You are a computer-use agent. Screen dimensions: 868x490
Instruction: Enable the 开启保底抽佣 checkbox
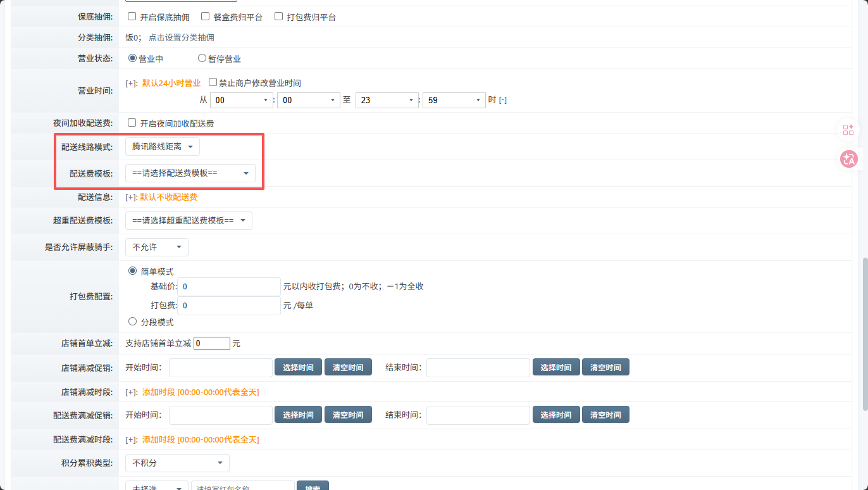click(132, 16)
